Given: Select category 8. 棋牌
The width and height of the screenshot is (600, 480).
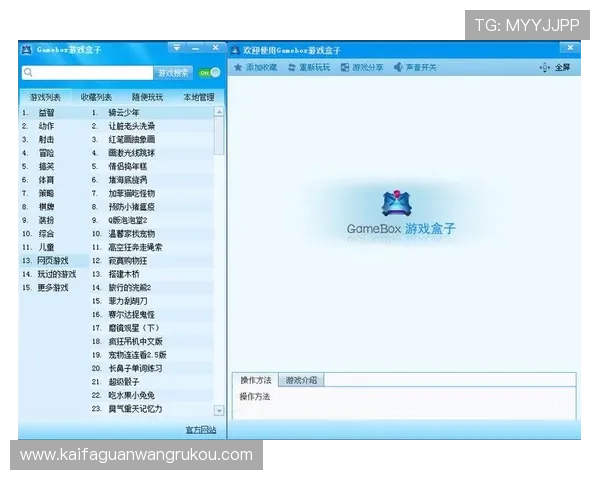Looking at the screenshot, I should [54, 207].
